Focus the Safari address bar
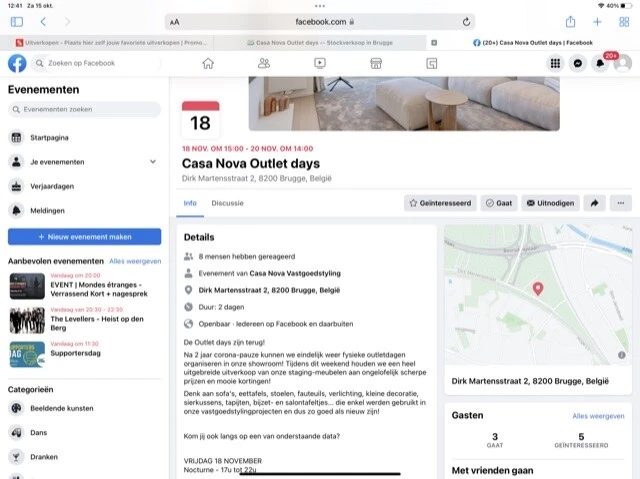The height and width of the screenshot is (479, 640). click(320, 22)
